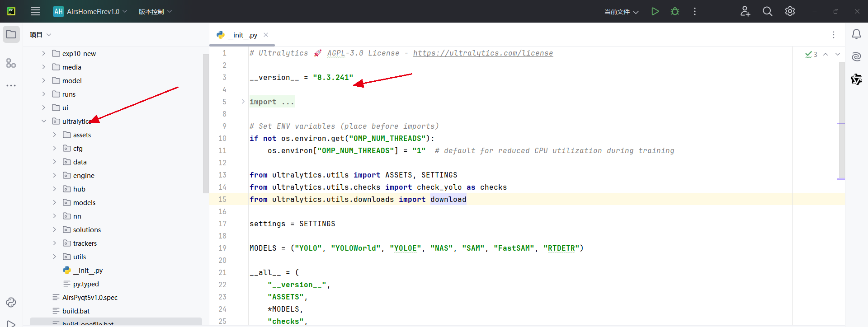
Task: Open the 项目 view selector dropdown
Action: tap(41, 35)
